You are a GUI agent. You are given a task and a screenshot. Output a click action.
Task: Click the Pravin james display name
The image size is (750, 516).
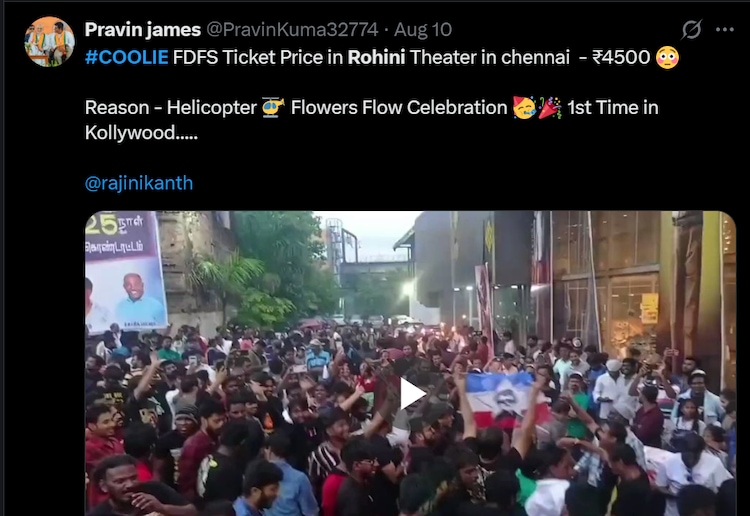(143, 30)
